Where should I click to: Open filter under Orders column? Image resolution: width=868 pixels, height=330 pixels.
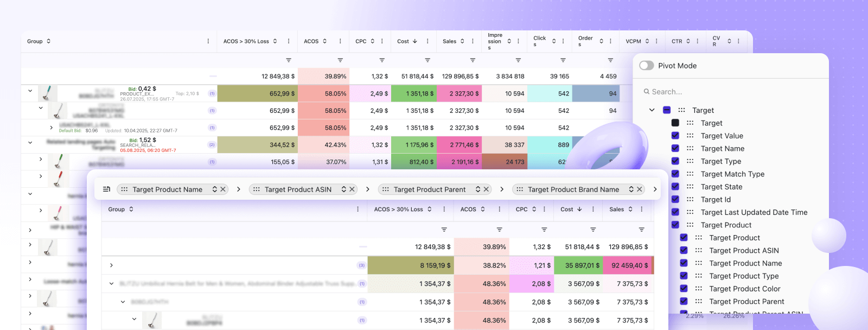(610, 60)
